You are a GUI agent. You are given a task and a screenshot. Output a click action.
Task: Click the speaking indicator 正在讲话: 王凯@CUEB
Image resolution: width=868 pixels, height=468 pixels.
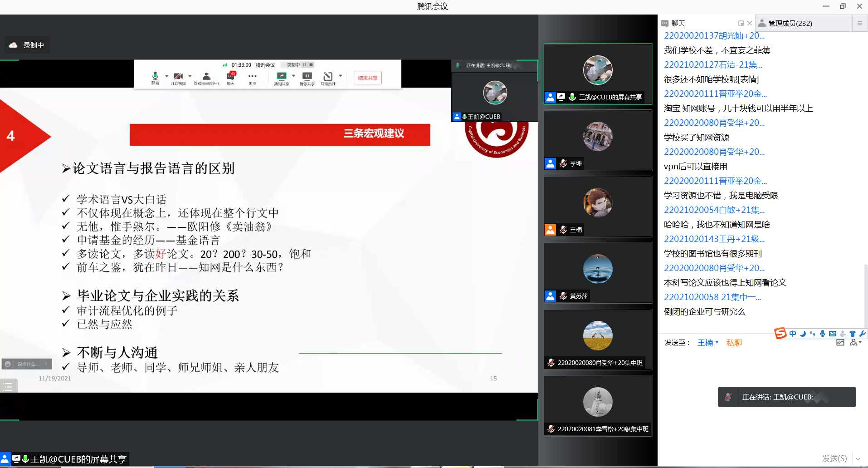click(787, 397)
